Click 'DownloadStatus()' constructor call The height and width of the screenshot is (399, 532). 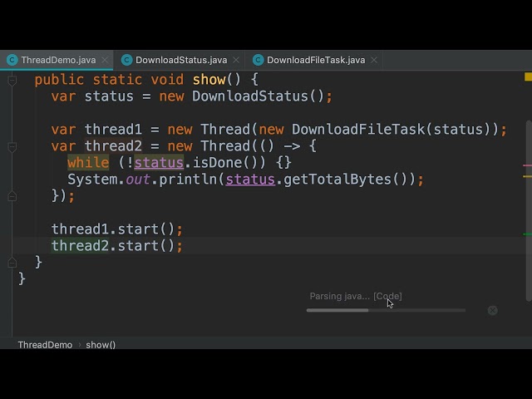click(x=259, y=96)
